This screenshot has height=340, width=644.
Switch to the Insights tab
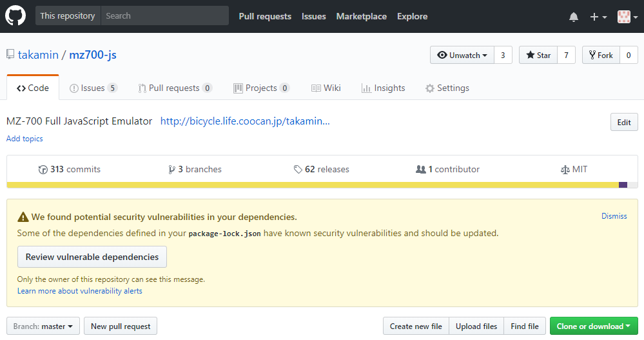[x=383, y=88]
